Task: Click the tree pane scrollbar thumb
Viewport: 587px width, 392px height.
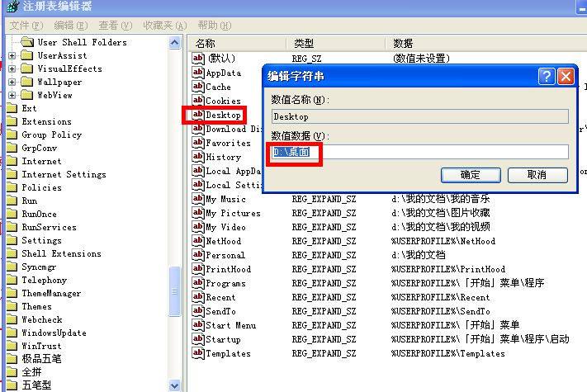Action: [x=174, y=291]
